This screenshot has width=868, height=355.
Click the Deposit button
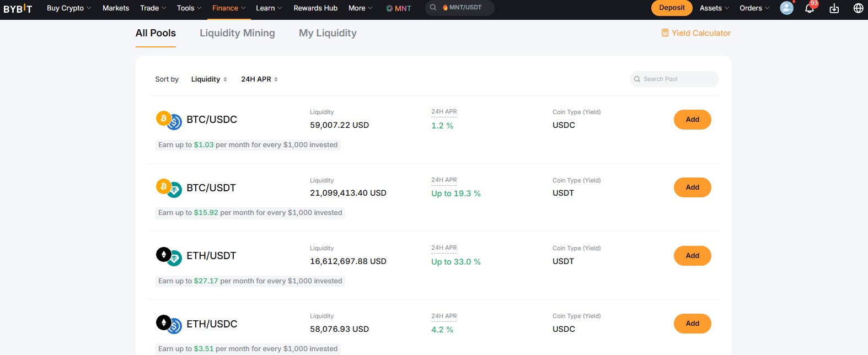click(x=672, y=8)
